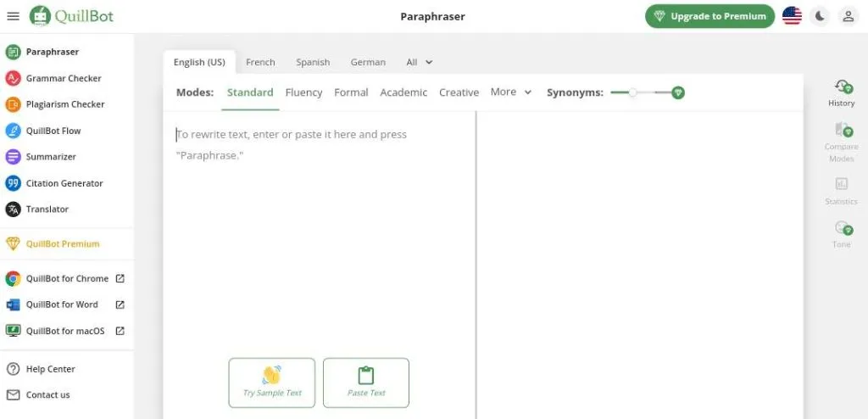868x419 pixels.
Task: Toggle dark mode with moon icon
Action: coord(819,16)
